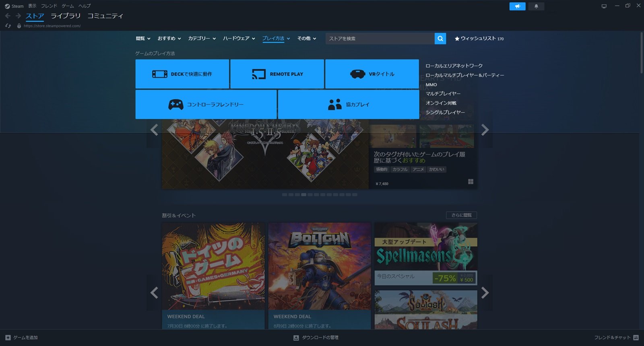Open the ヘルプ menu
Screen dimensions: 644x346
click(x=85, y=6)
